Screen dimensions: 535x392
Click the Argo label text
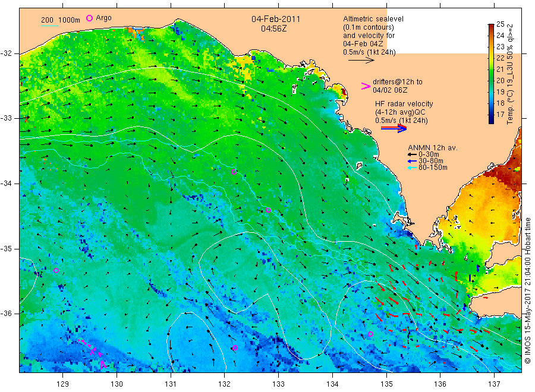[x=103, y=18]
